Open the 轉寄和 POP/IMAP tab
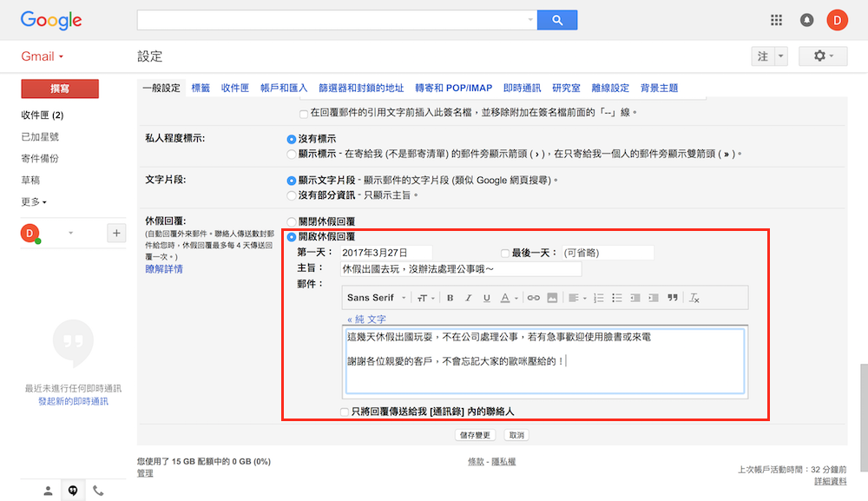Image resolution: width=868 pixels, height=501 pixels. (x=453, y=88)
